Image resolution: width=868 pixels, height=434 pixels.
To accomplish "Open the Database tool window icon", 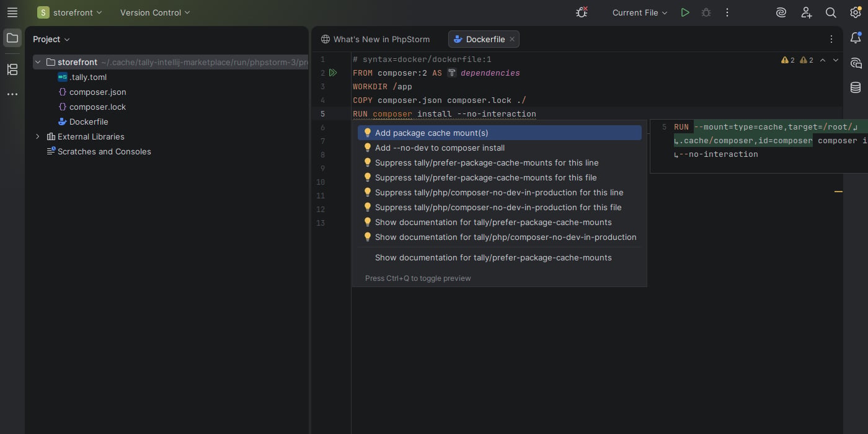I will [x=856, y=88].
